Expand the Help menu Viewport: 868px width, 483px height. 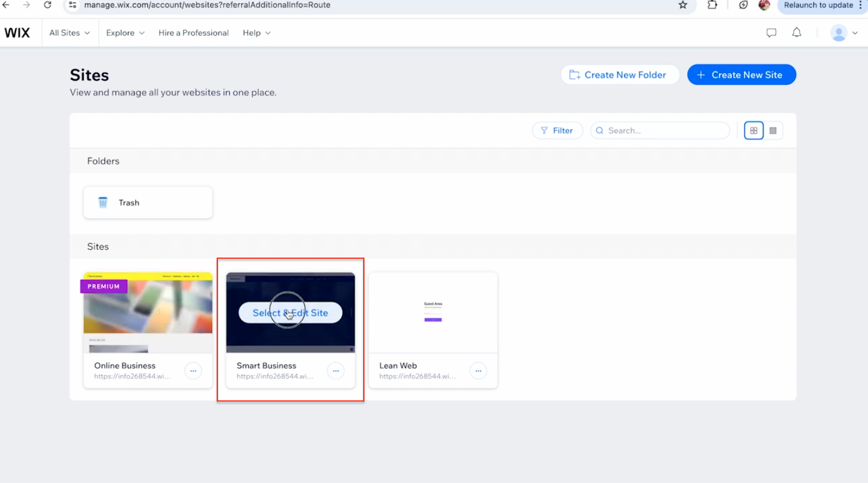[256, 33]
